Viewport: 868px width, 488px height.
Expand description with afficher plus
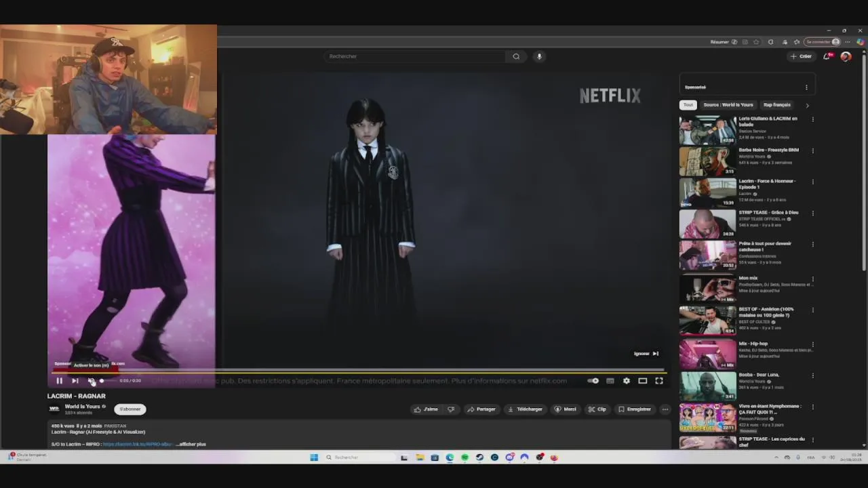(x=191, y=444)
